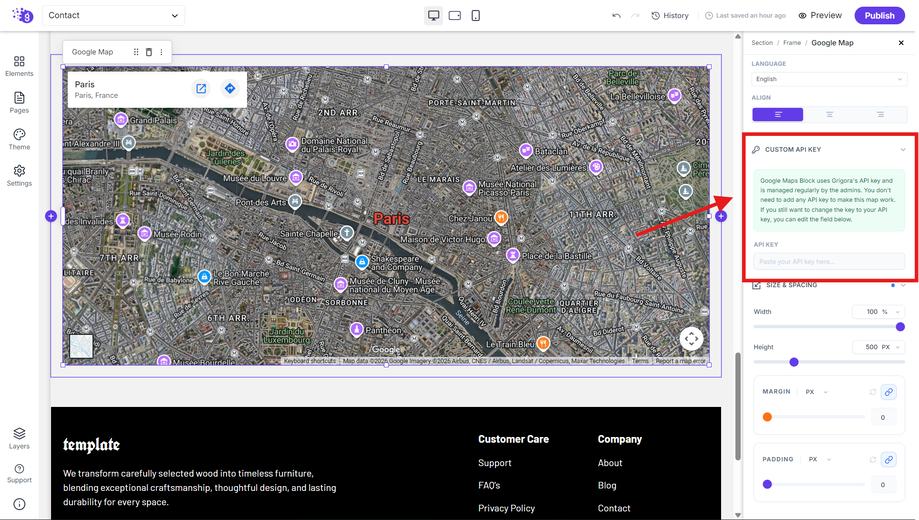Open FAQ's link in footer
This screenshot has width=919, height=520.
[489, 485]
